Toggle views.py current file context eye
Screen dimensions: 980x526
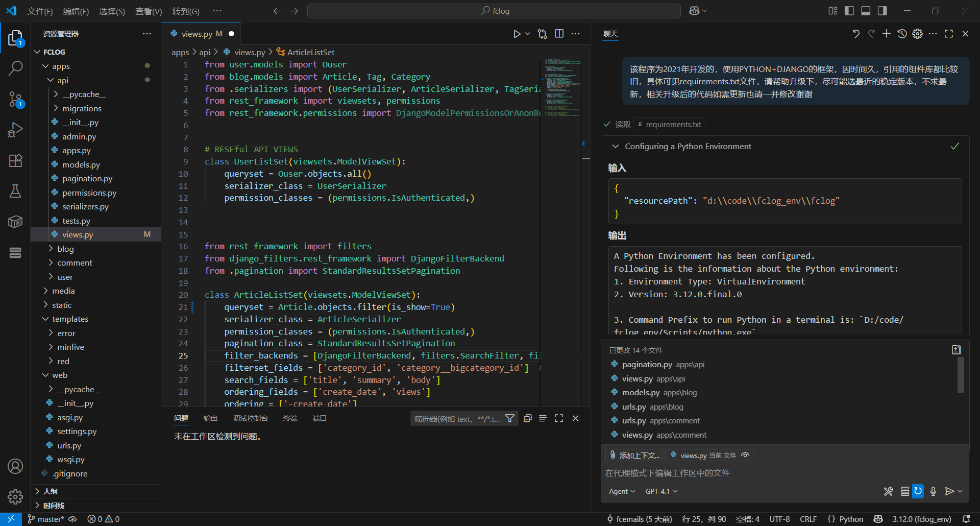pyautogui.click(x=745, y=455)
